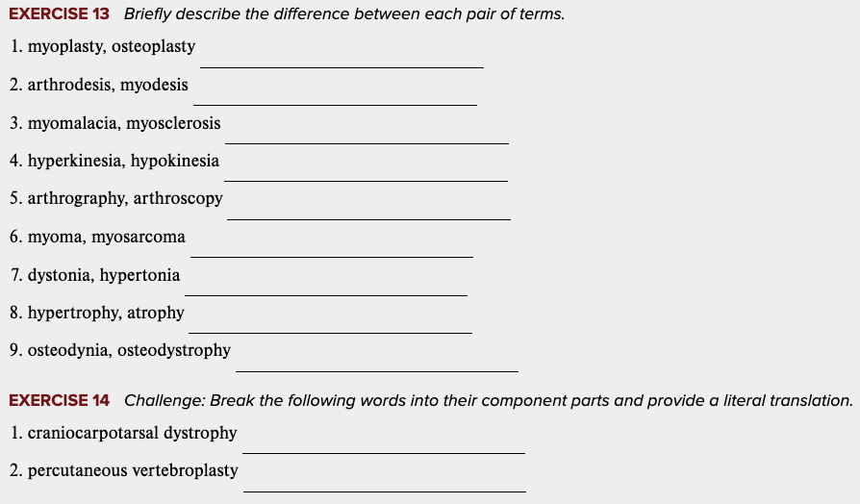Click the "Briefly describe the difference" instruction text
This screenshot has height=504, width=860.
344,14
